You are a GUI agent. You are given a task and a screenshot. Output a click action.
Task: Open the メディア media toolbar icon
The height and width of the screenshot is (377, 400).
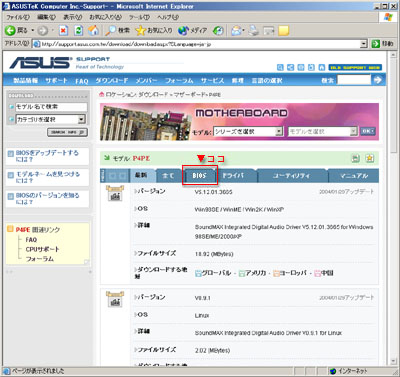coord(183,31)
